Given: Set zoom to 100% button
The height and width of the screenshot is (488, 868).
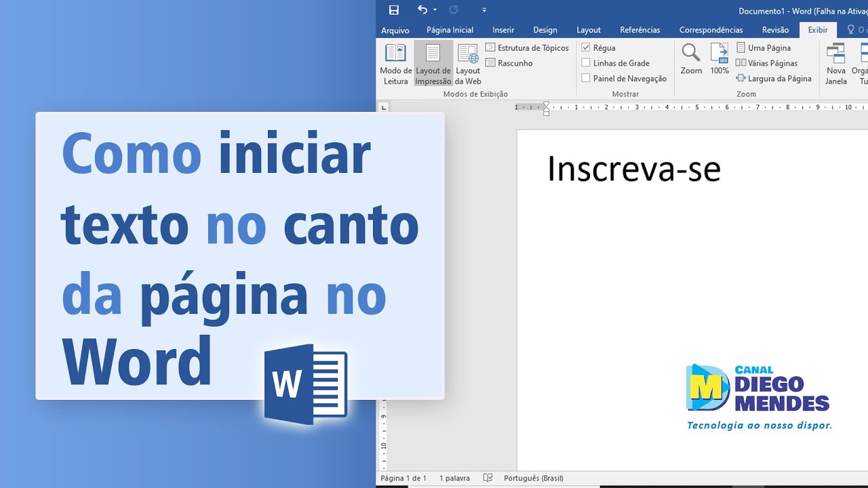Looking at the screenshot, I should pyautogui.click(x=719, y=59).
